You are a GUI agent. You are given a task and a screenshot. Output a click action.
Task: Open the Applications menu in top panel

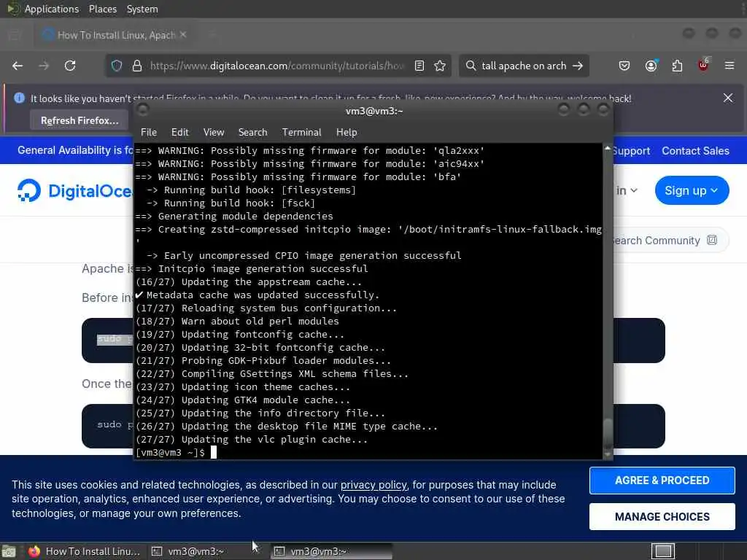click(x=52, y=9)
